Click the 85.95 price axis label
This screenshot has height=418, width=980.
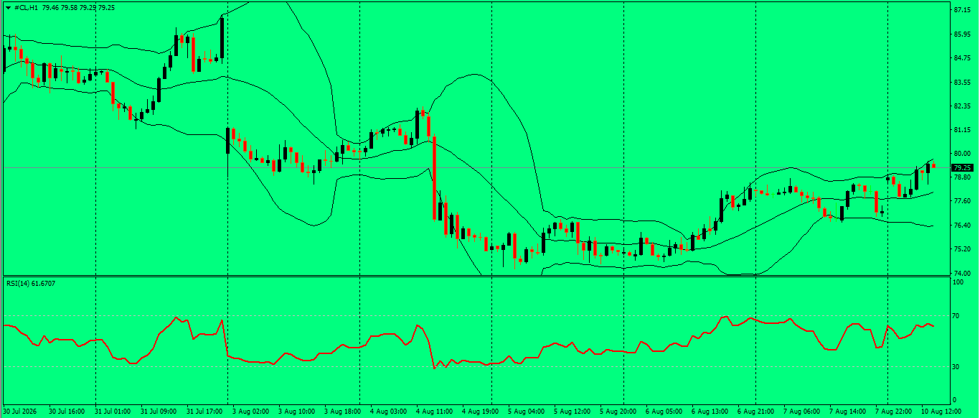pos(962,34)
